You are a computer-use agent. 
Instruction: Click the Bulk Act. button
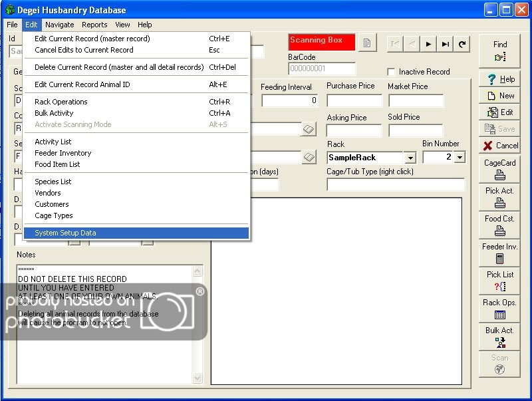(x=500, y=336)
